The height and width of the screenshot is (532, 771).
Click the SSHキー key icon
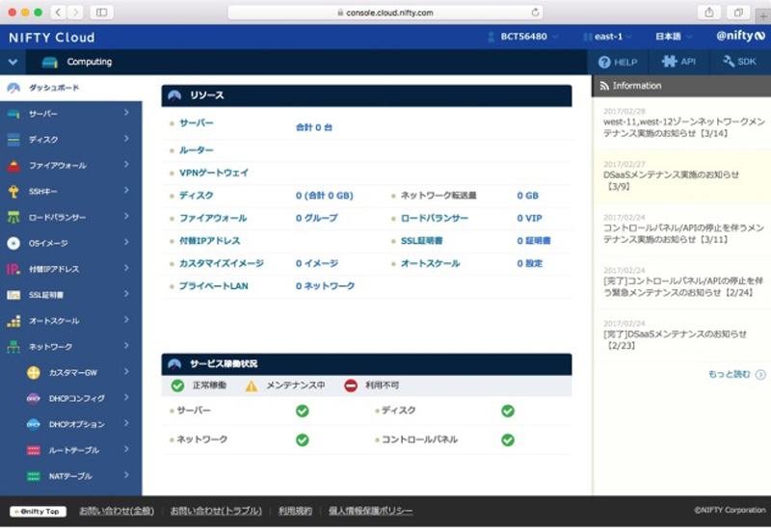coord(13,191)
